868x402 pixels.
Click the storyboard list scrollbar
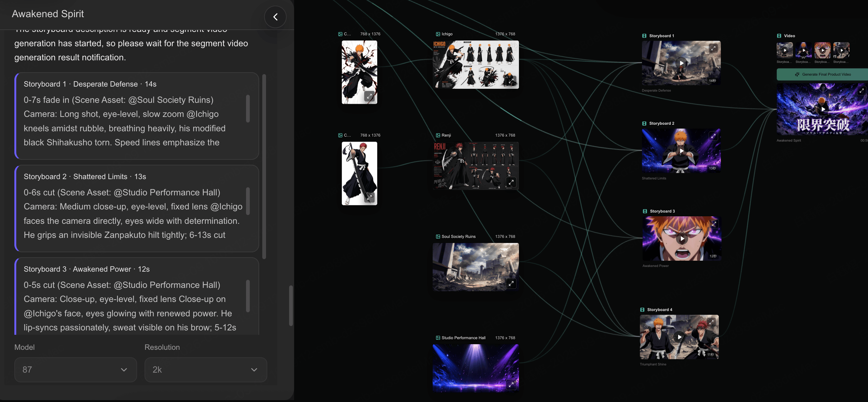point(264,167)
